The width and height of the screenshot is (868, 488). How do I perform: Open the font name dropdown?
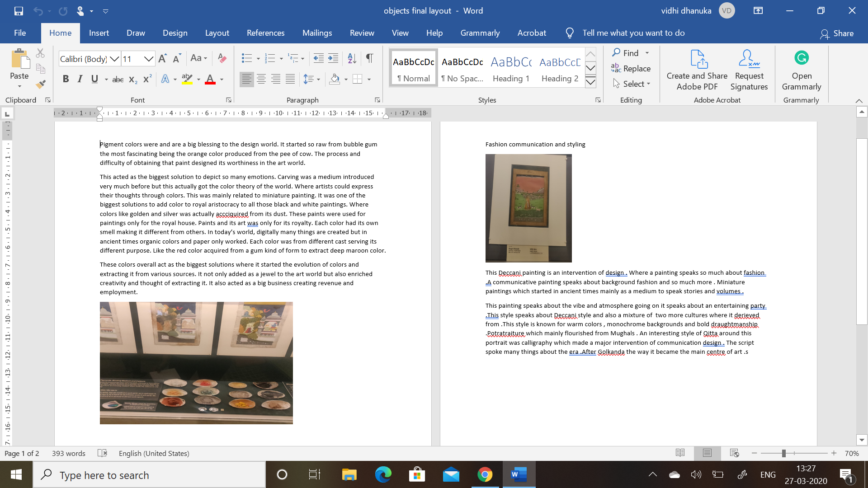coord(114,59)
